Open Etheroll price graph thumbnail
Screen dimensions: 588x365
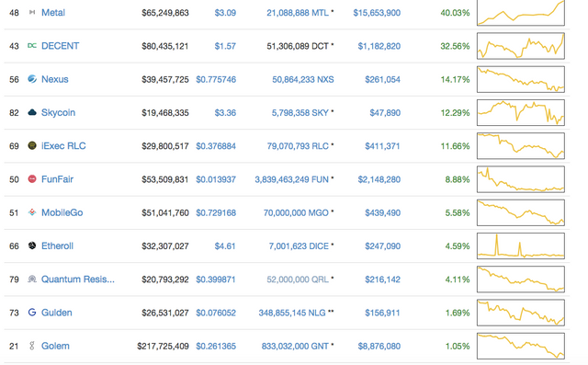(521, 245)
